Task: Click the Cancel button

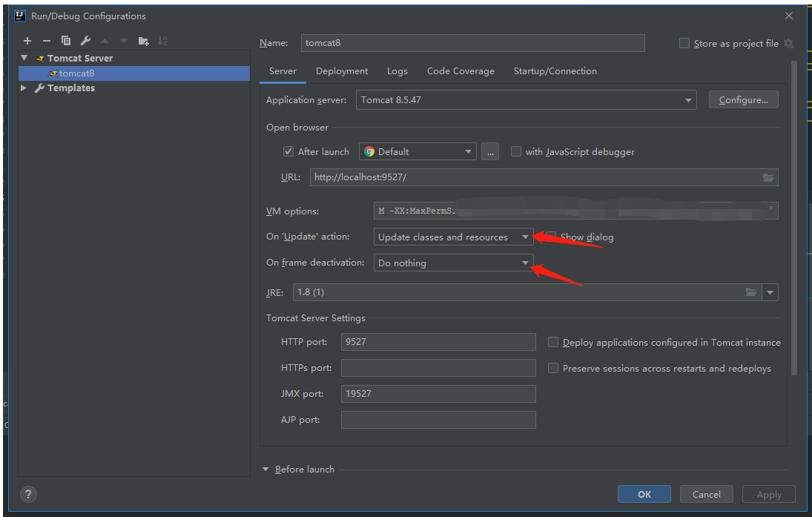Action: coord(707,494)
